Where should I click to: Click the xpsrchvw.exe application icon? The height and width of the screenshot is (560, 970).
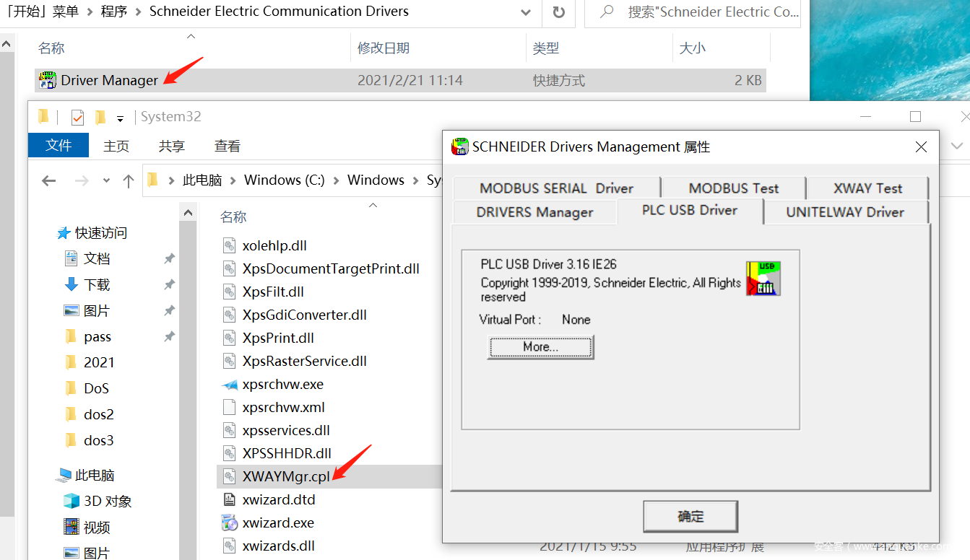tap(230, 384)
